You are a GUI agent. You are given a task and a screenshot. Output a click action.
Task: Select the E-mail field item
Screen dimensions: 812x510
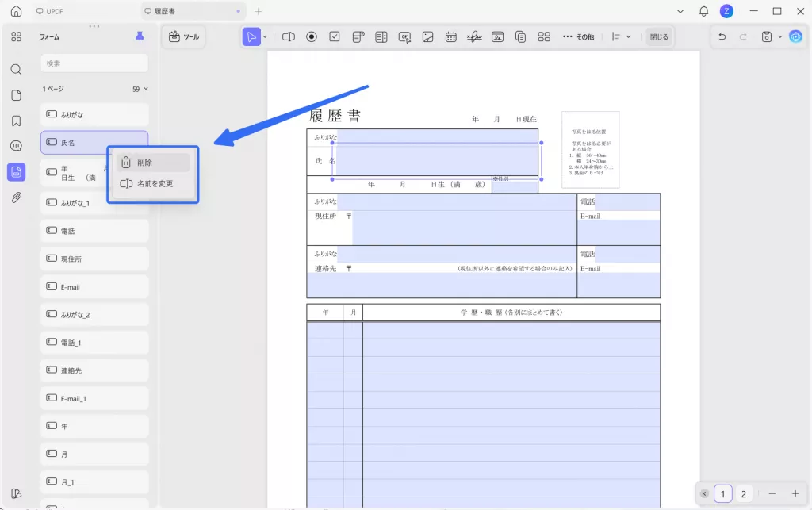[94, 287]
